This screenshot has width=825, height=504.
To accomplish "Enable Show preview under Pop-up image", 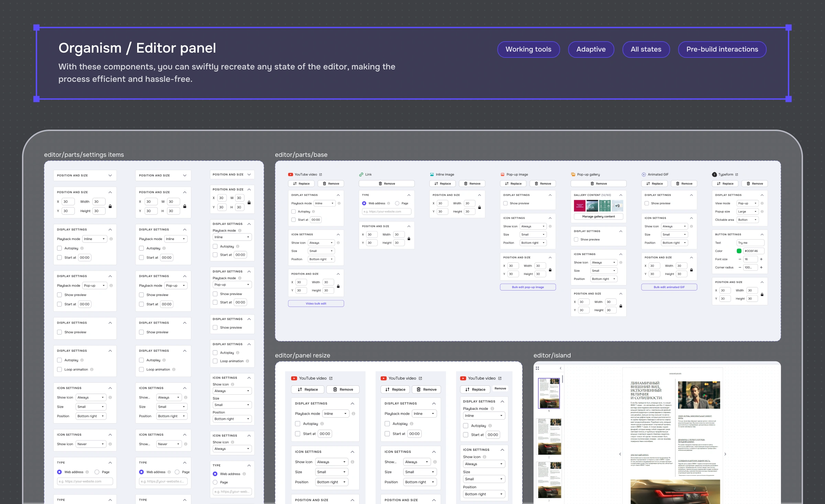I will coord(505,204).
